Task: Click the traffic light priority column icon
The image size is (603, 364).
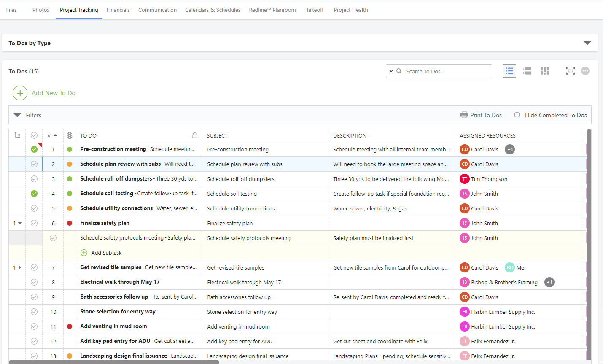Action: [x=70, y=135]
